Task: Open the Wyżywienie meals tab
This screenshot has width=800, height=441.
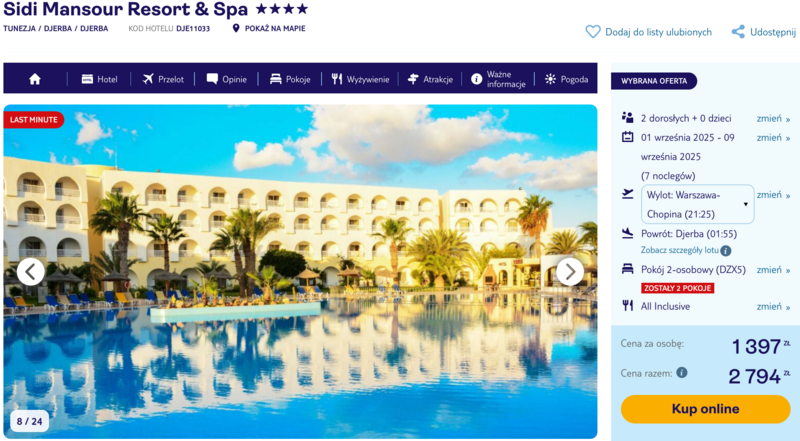Action: click(360, 79)
